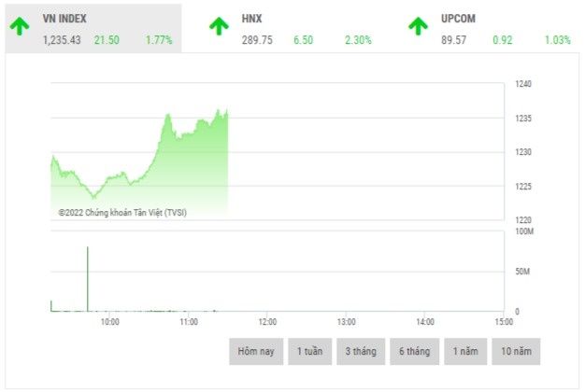The width and height of the screenshot is (585, 392).
Task: Show today's chart with Hôm nay
Action: (x=255, y=351)
